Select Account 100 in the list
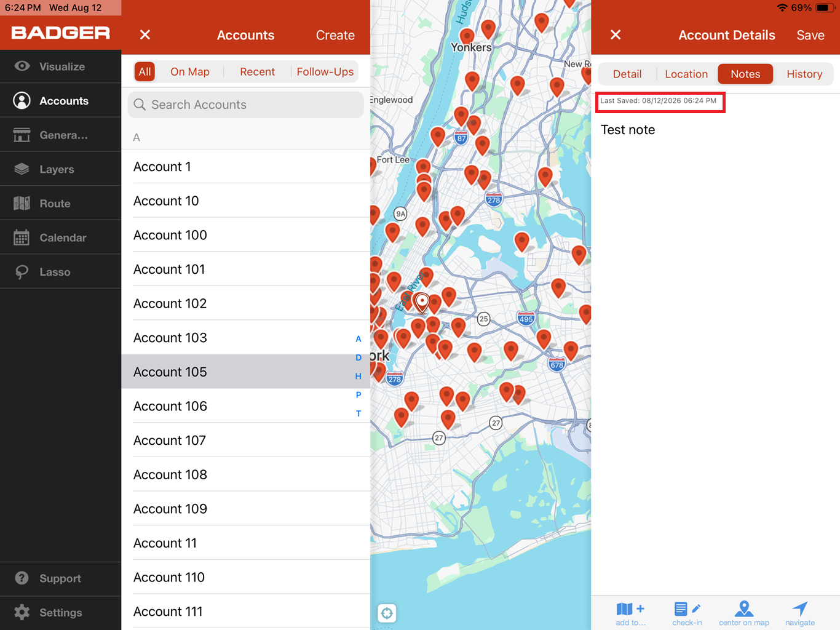Viewport: 840px width, 630px height. tap(245, 235)
